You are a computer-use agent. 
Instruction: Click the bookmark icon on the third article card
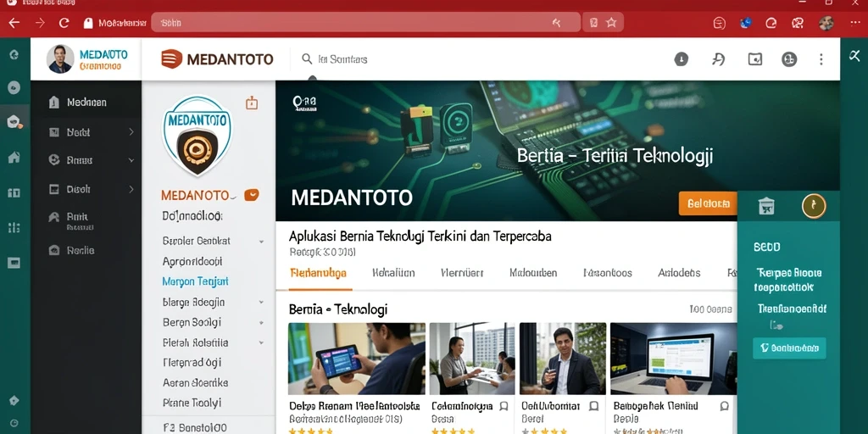[x=593, y=406]
